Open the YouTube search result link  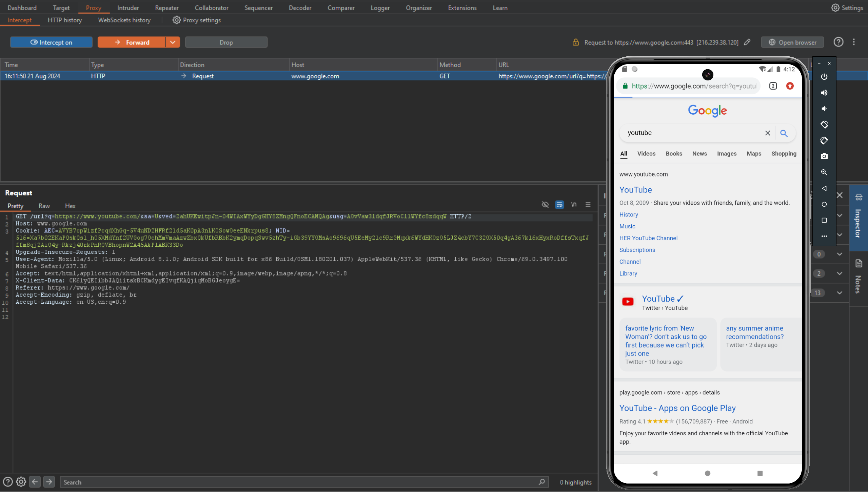[635, 190]
